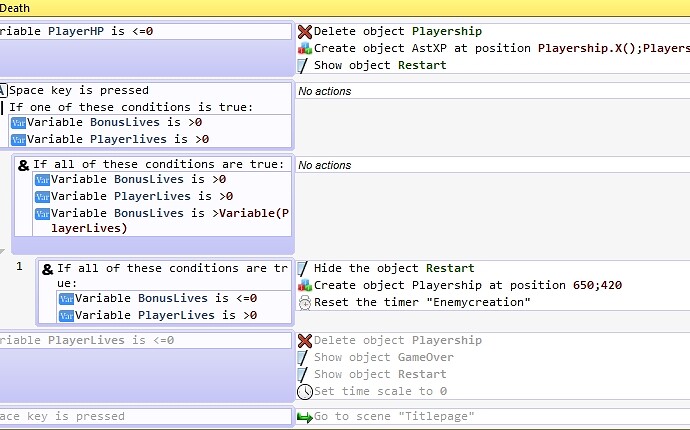Click the & icon of the 'all conditions' group containing BonusLives >Variable(PlayerLives)

tap(23, 165)
